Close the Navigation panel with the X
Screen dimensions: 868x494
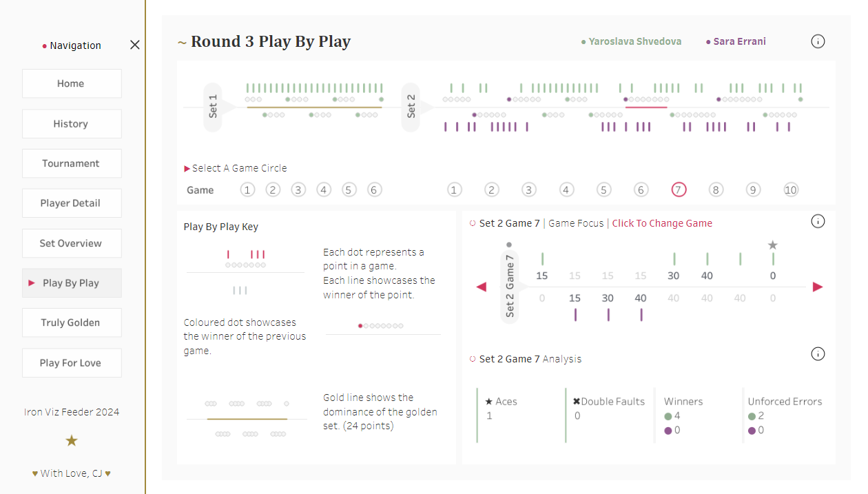pos(135,45)
